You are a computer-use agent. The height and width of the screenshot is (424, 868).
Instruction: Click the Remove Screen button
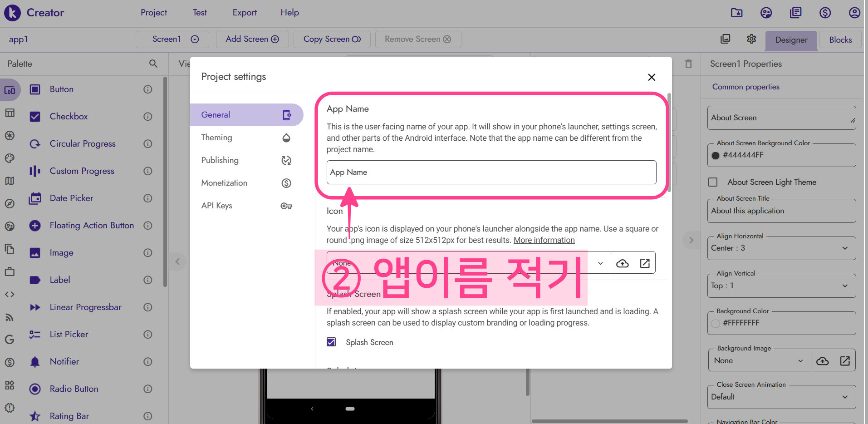click(x=418, y=39)
